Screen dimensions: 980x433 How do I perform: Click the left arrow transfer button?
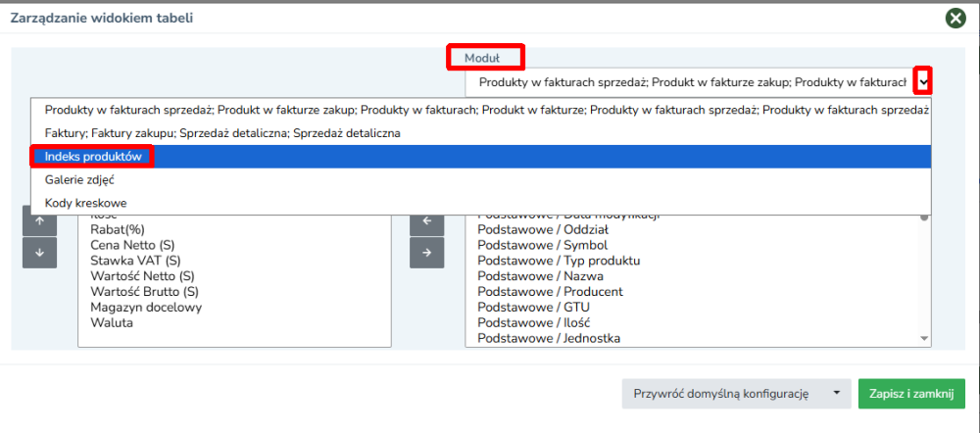[x=427, y=221]
